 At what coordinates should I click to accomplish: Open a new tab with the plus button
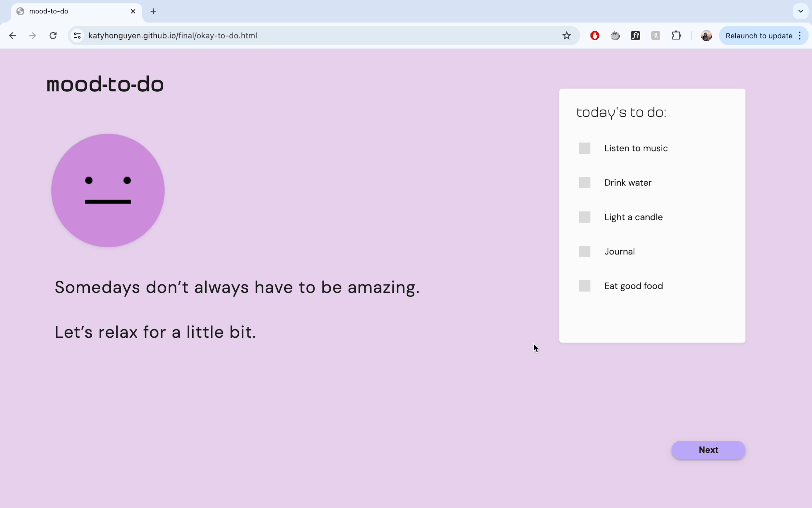click(x=153, y=11)
